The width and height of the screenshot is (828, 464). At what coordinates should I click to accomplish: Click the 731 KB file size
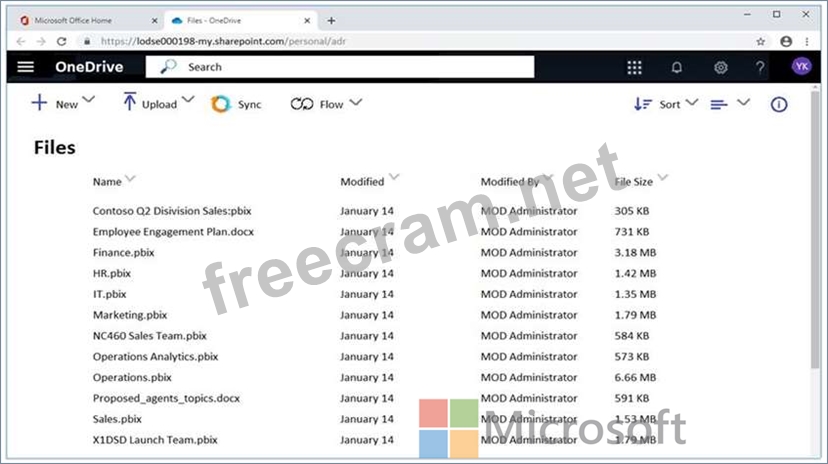(632, 232)
